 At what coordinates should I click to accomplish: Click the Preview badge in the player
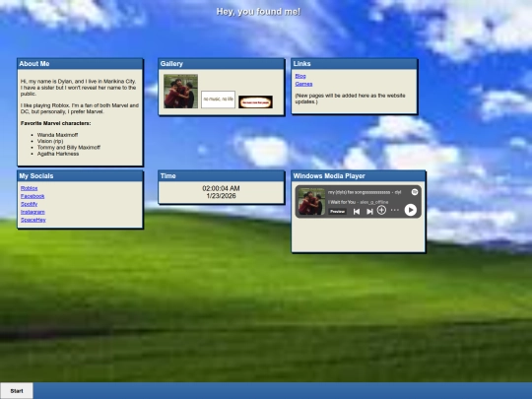(x=337, y=212)
